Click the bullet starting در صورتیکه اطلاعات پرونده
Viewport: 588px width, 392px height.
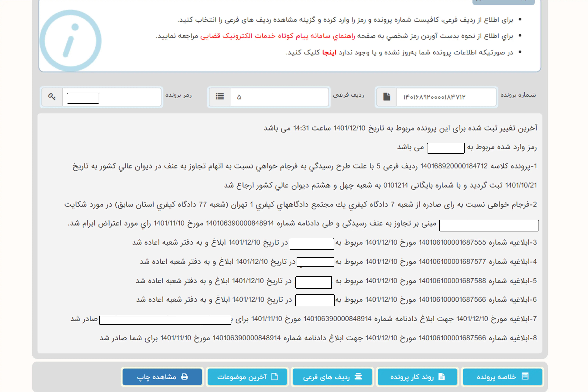400,53
